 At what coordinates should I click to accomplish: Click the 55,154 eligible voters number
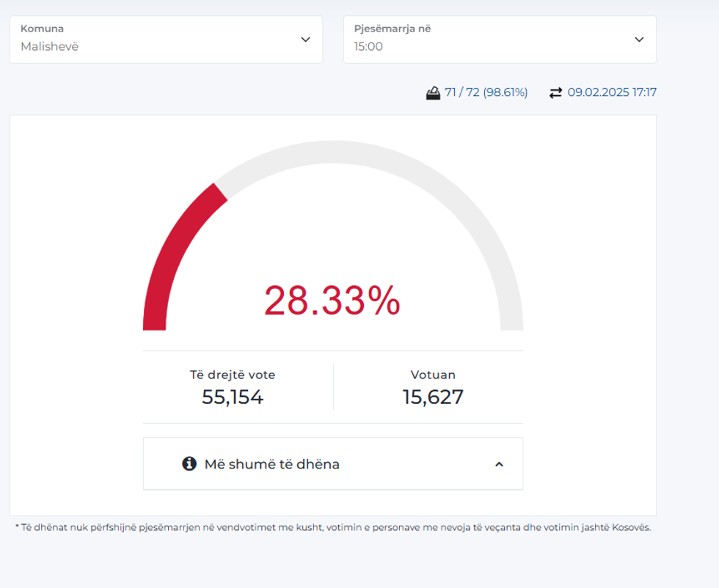[233, 397]
